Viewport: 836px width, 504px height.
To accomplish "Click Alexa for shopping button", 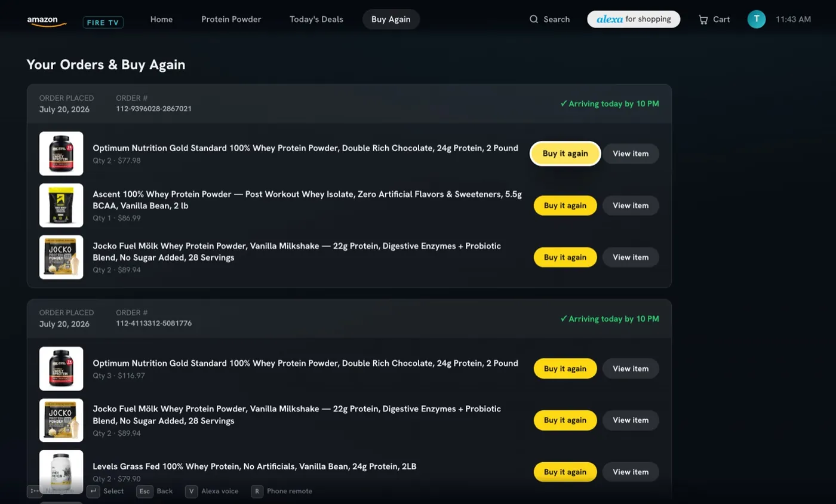I will click(634, 19).
